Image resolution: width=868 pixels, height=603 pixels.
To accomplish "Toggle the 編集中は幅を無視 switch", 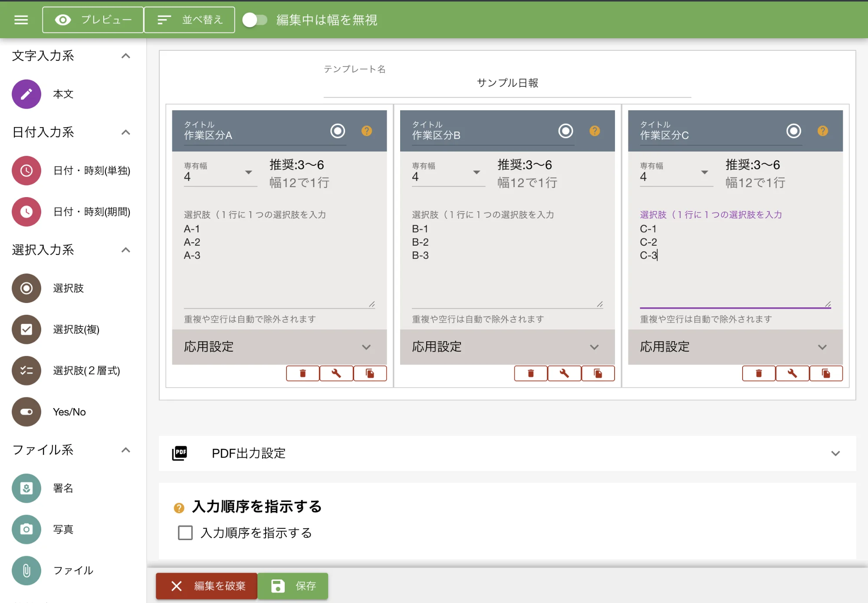I will [x=255, y=20].
